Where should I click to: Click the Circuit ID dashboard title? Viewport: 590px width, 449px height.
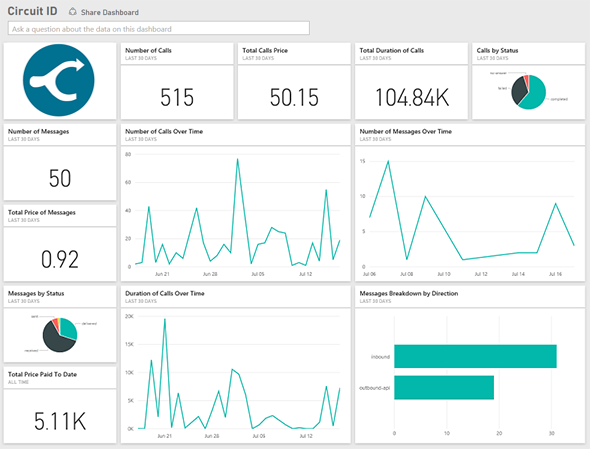[32, 11]
